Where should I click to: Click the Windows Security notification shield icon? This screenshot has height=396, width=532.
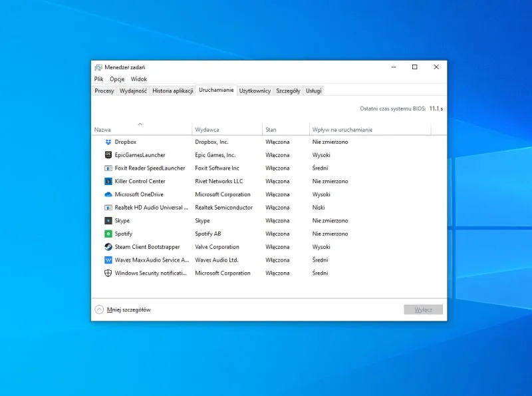pyautogui.click(x=107, y=273)
